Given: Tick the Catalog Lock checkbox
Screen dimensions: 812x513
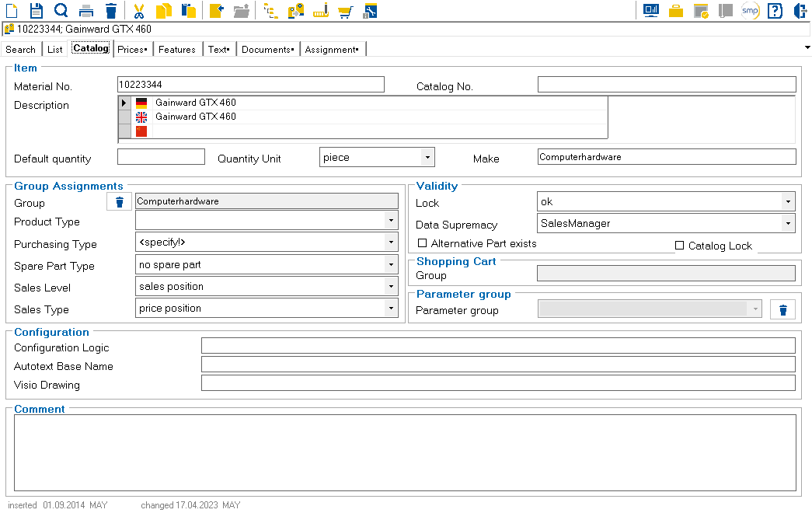Looking at the screenshot, I should coord(679,246).
